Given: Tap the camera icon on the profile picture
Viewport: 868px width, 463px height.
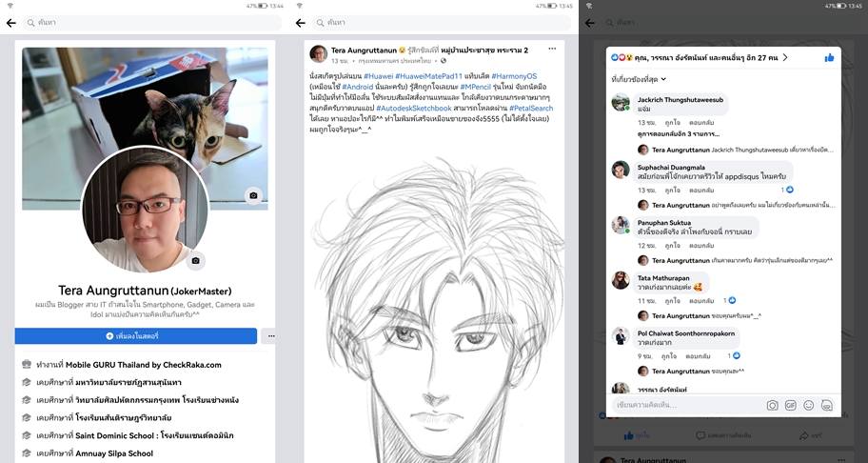Looking at the screenshot, I should click(195, 260).
